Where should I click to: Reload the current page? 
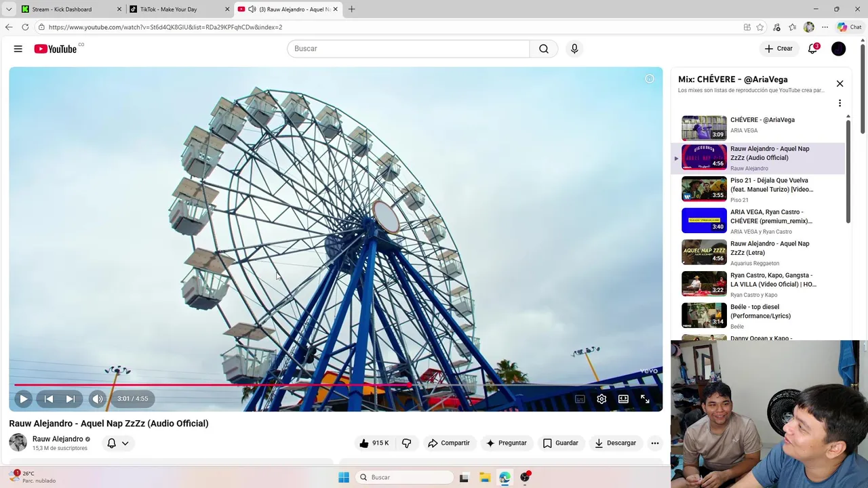click(25, 27)
